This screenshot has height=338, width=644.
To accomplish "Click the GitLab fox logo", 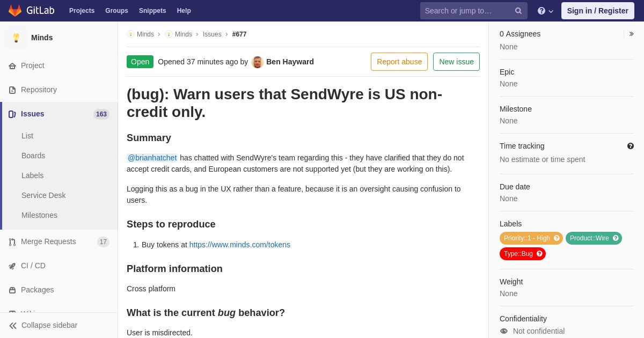I will click(15, 11).
